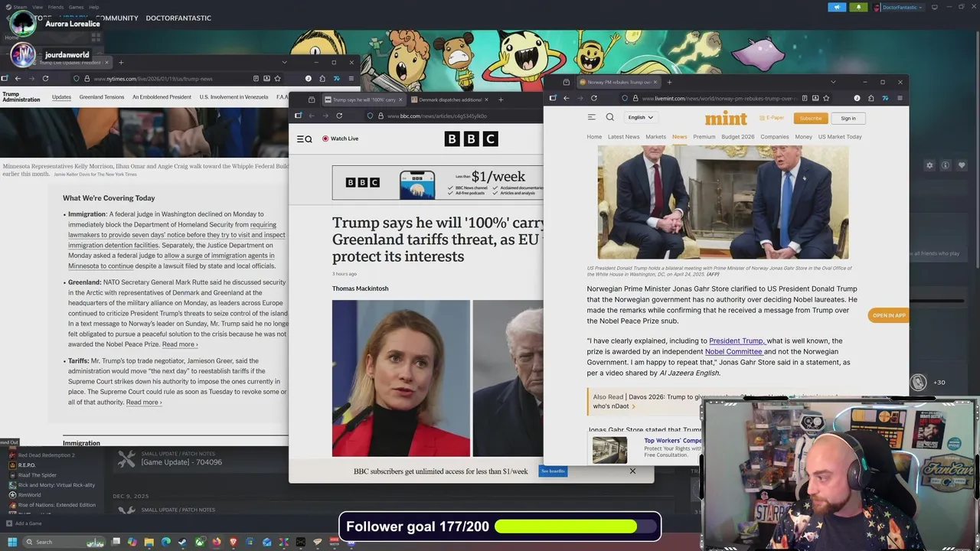Open the NYTimes browser hamburger menu
This screenshot has height=551, width=980.
click(x=351, y=78)
